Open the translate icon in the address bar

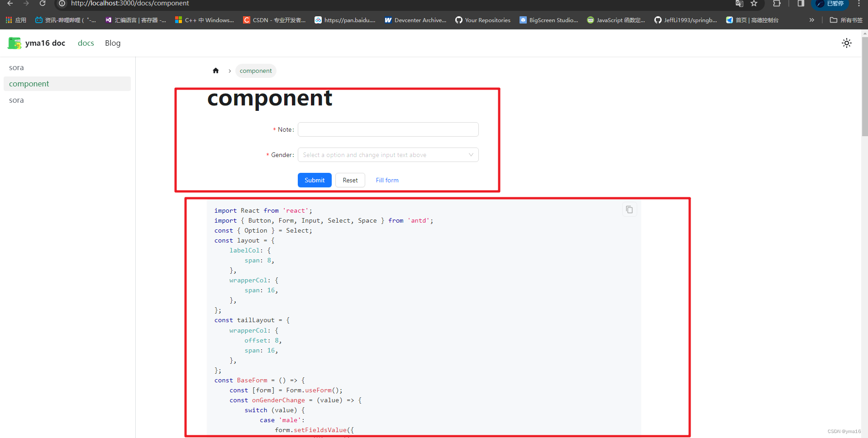739,4
